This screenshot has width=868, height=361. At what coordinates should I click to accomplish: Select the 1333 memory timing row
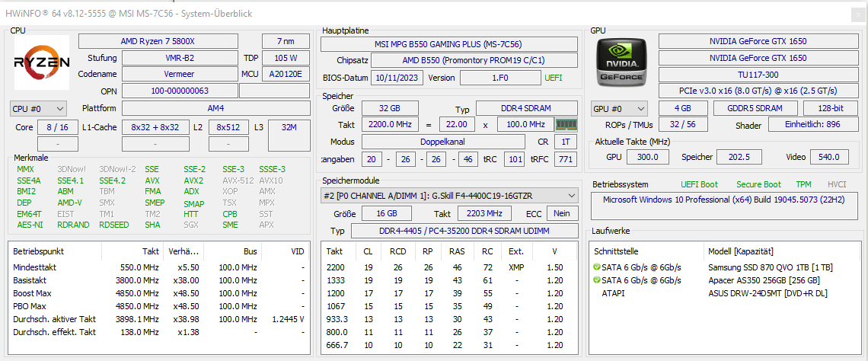449,280
